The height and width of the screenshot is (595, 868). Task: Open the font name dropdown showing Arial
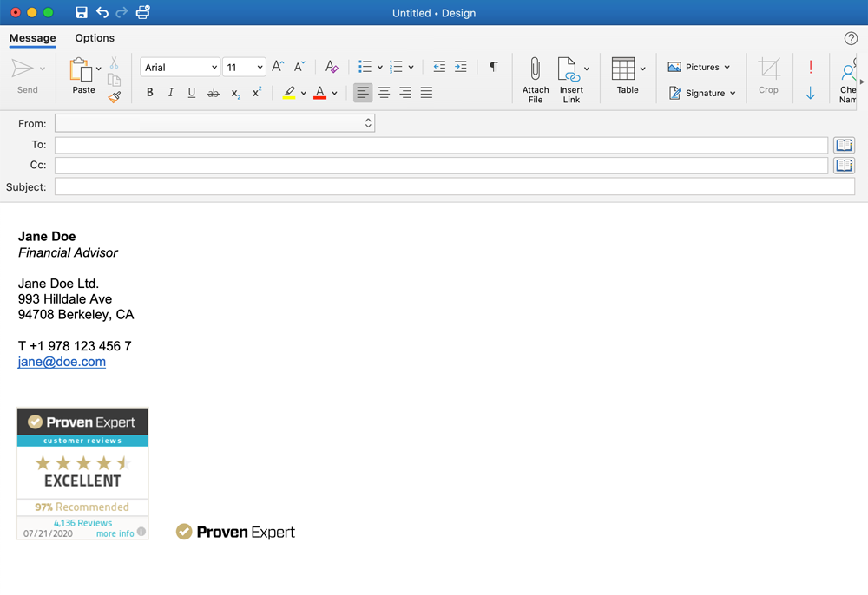(x=180, y=67)
